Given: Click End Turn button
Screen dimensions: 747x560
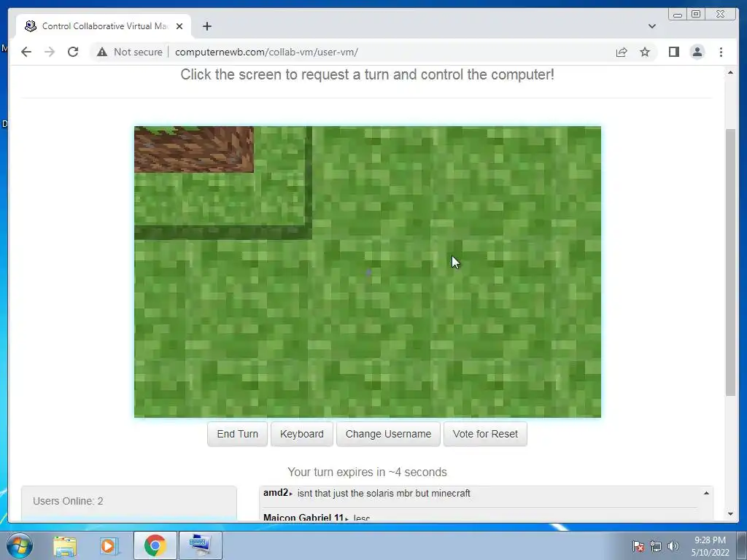Looking at the screenshot, I should tap(237, 434).
